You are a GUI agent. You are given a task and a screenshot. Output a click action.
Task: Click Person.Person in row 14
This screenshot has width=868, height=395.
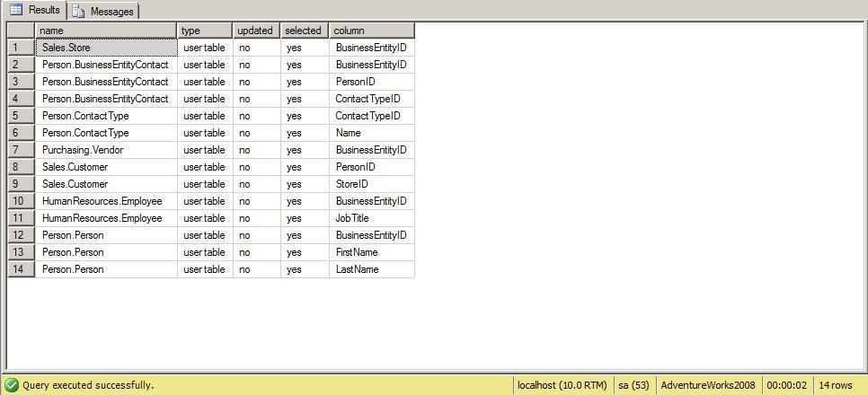(106, 269)
